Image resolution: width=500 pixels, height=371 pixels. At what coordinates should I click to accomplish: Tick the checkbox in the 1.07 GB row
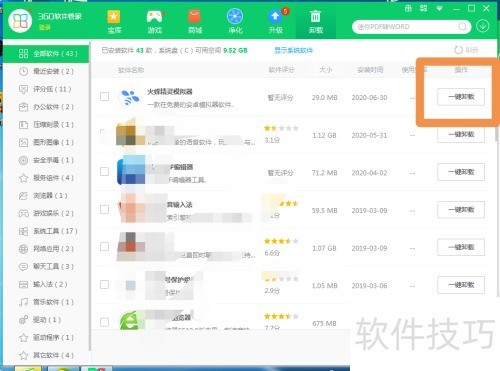(x=104, y=246)
